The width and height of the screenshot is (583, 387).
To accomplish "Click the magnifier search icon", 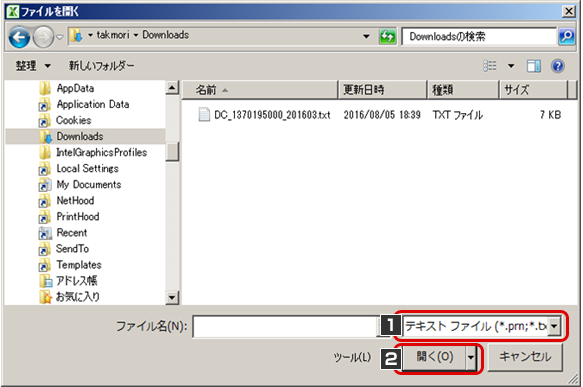I will 567,36.
